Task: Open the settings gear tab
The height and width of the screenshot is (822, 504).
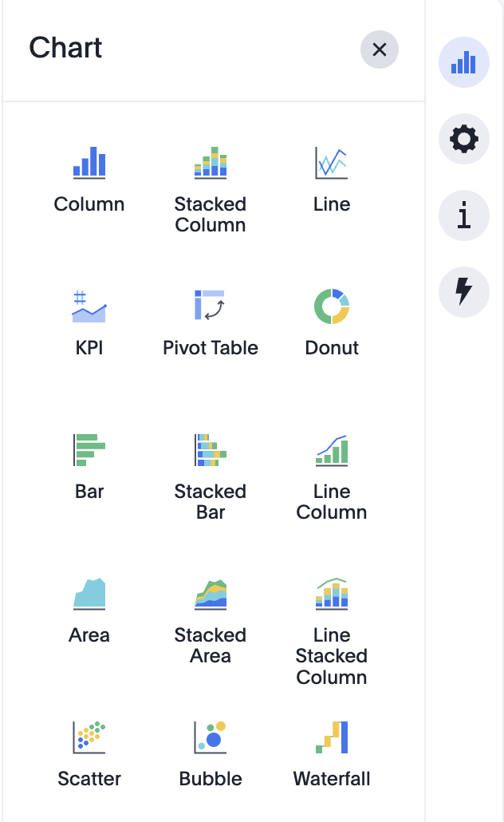Action: coord(464,140)
